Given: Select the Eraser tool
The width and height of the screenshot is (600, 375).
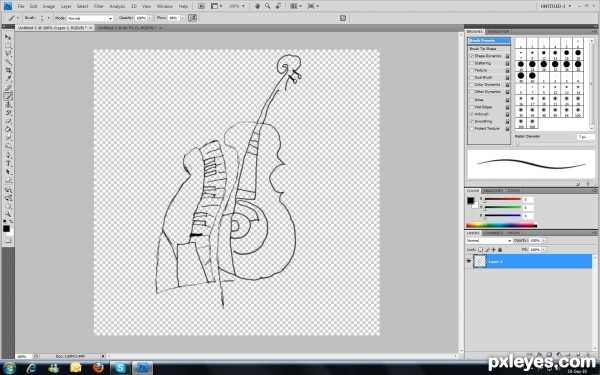Looking at the screenshot, I should 8,121.
